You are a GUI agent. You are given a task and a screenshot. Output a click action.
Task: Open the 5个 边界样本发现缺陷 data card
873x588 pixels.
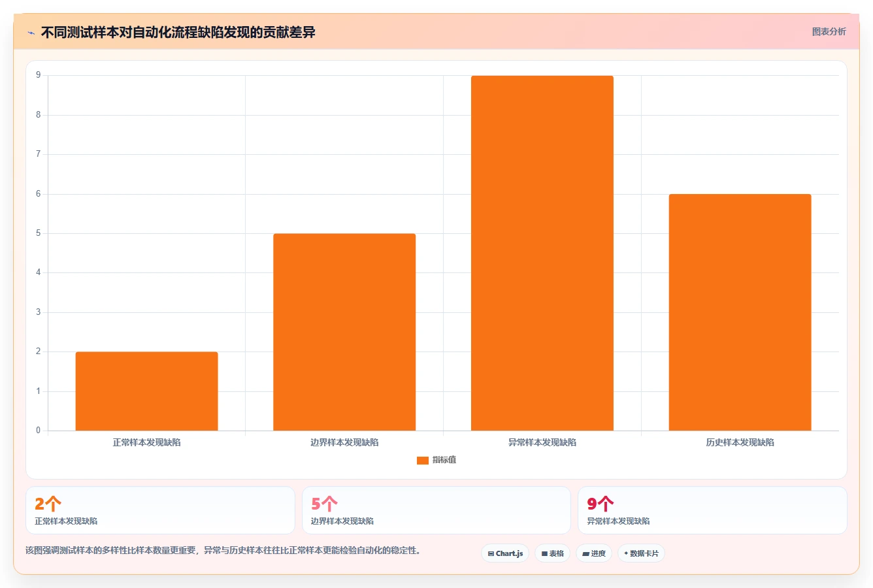point(436,510)
